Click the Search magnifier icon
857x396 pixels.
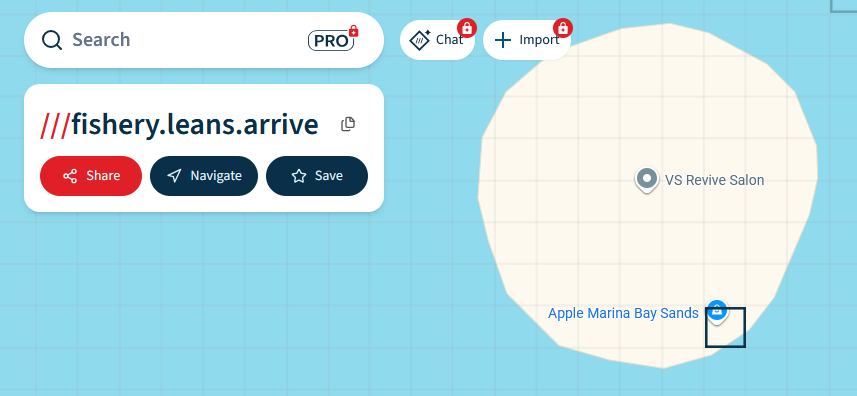coord(52,40)
